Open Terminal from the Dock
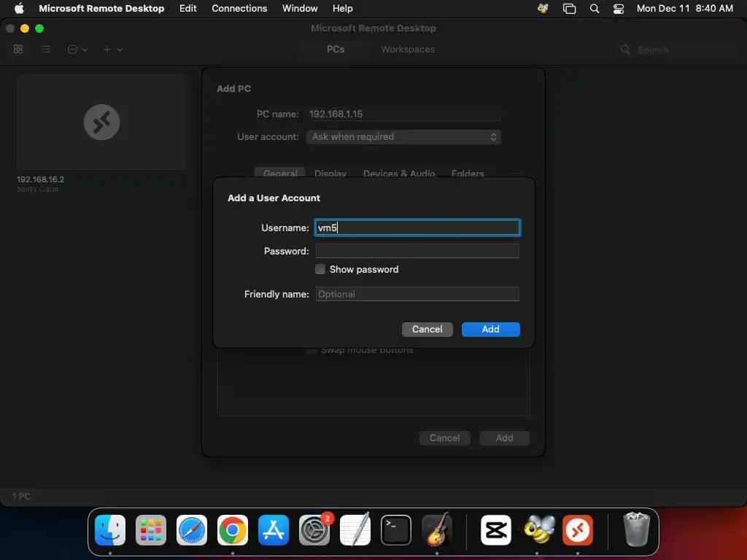Screen dimensions: 747x560 [396, 530]
